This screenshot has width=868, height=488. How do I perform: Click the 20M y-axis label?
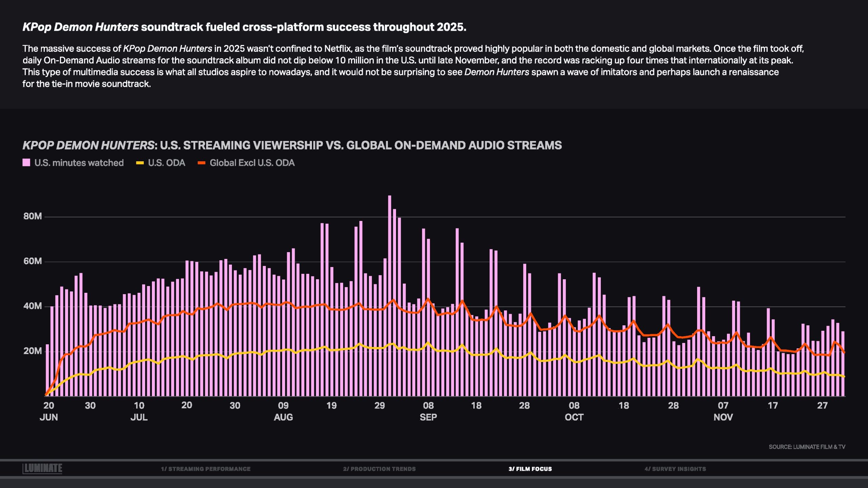coord(33,351)
